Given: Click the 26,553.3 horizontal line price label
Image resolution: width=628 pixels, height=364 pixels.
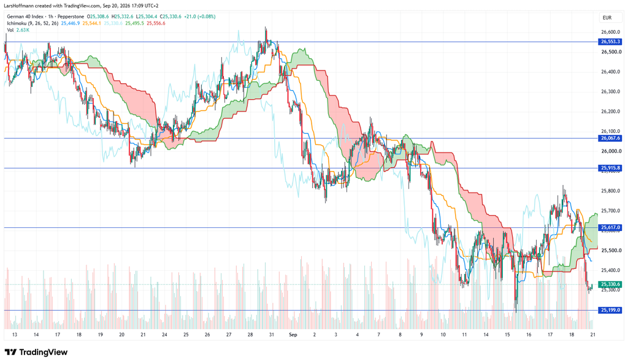Looking at the screenshot, I should click(x=610, y=42).
